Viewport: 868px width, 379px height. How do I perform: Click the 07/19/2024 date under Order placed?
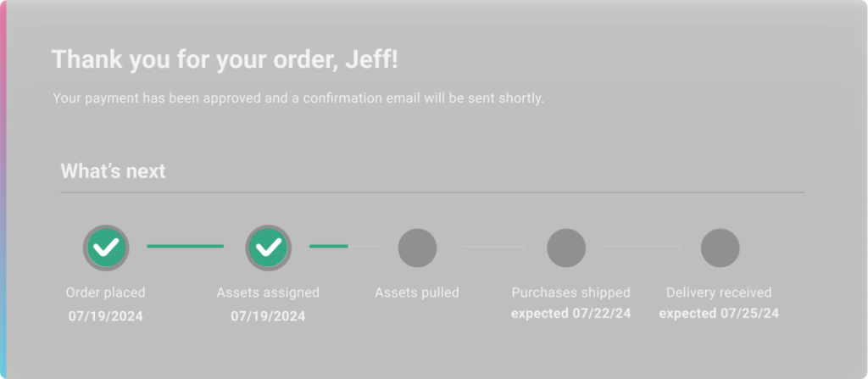106,315
